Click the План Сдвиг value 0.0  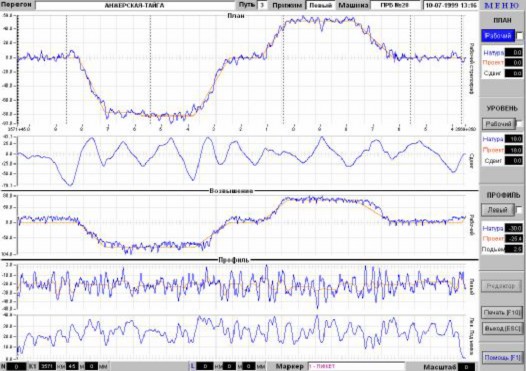click(514, 73)
